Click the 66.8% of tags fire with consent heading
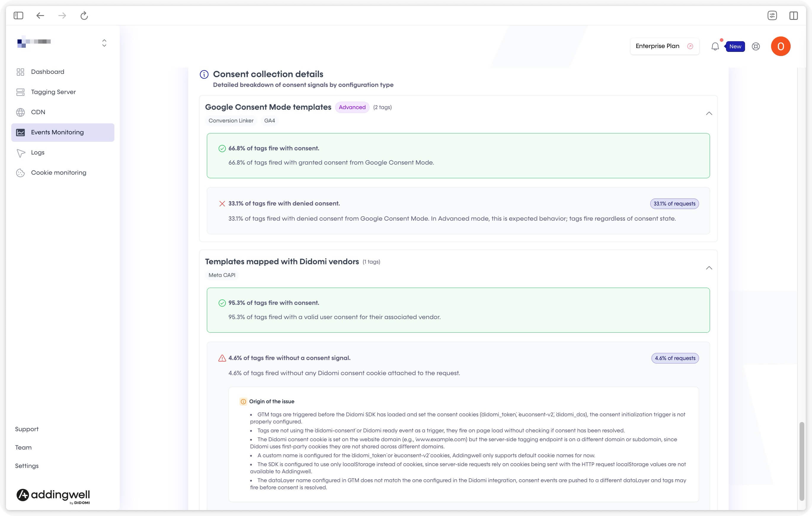 coord(274,148)
